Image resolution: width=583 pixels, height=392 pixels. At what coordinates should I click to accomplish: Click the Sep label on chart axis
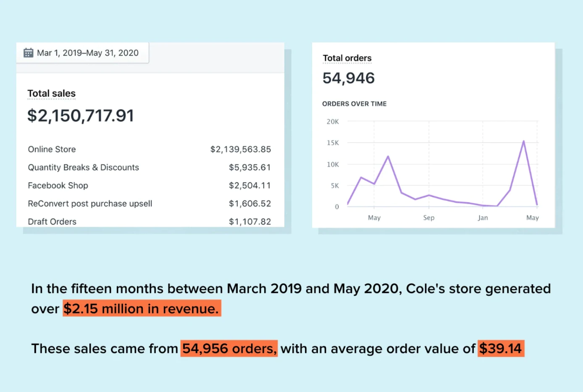pos(429,217)
